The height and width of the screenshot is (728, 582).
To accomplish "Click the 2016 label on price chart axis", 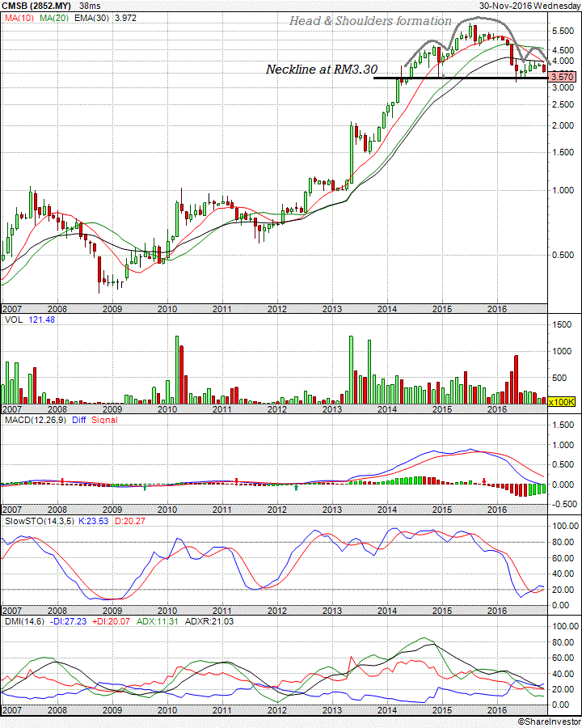I will point(496,309).
